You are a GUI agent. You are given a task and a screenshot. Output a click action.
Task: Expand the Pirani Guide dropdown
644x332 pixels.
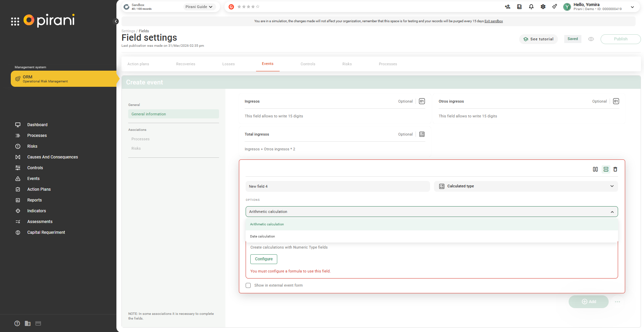click(x=199, y=7)
